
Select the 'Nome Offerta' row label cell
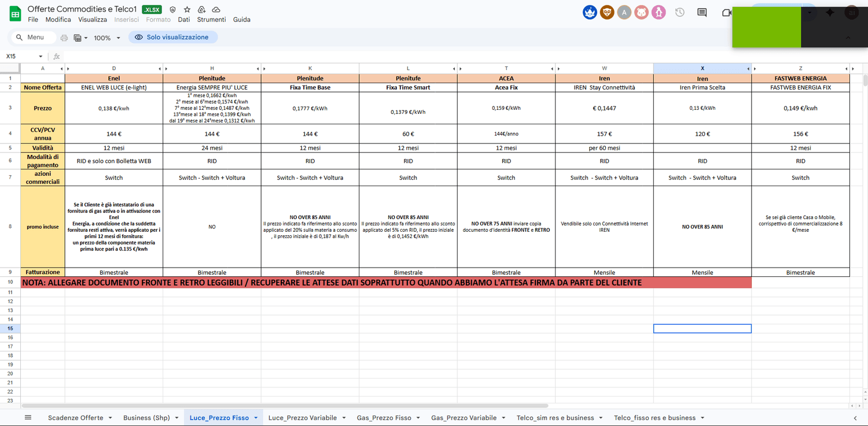tap(43, 87)
